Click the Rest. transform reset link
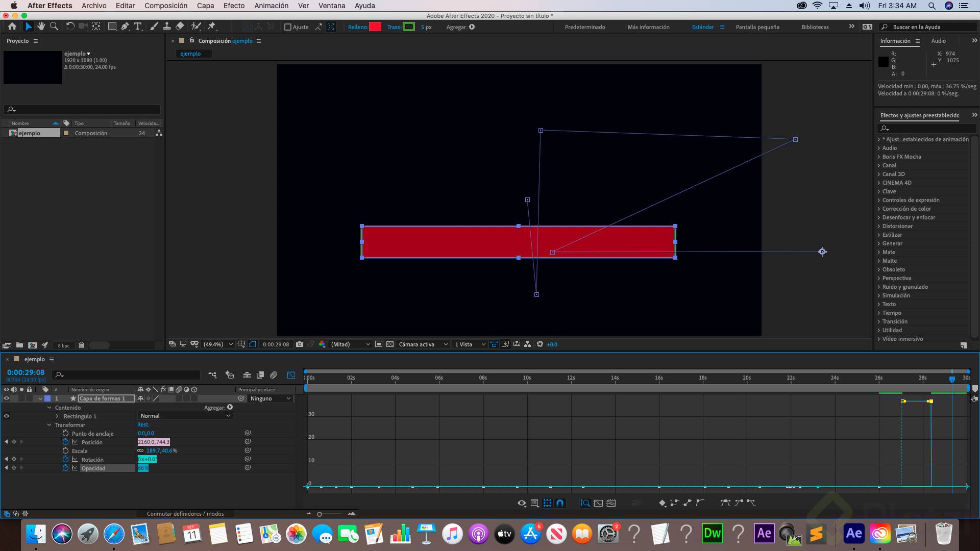 click(x=143, y=424)
